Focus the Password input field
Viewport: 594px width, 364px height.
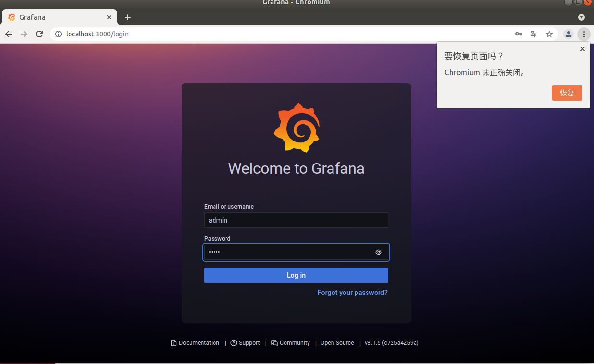click(296, 252)
